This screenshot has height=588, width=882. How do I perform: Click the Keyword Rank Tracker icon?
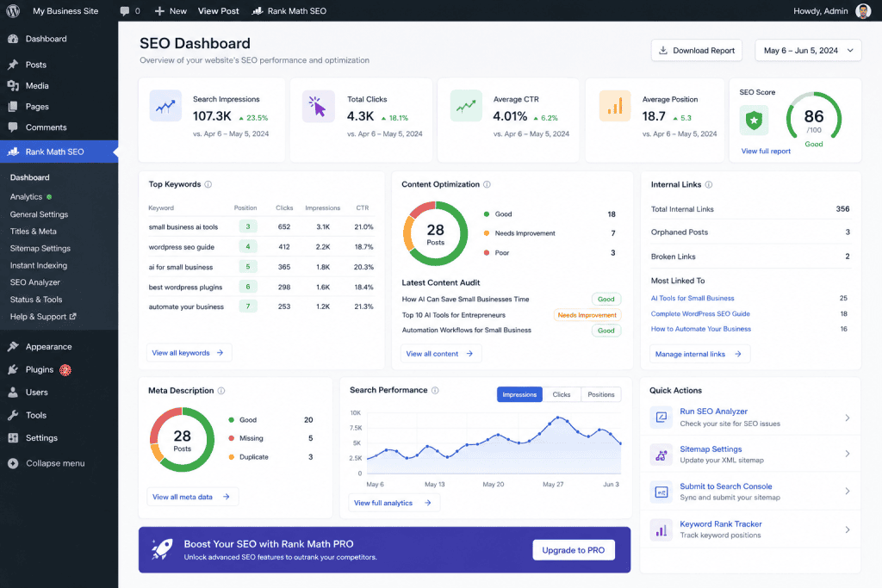[661, 529]
